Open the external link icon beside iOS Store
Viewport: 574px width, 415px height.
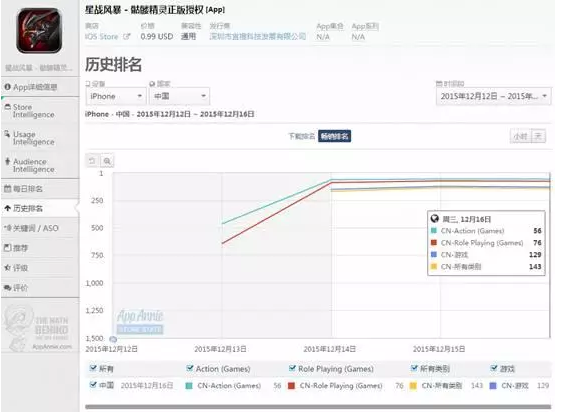coord(127,37)
